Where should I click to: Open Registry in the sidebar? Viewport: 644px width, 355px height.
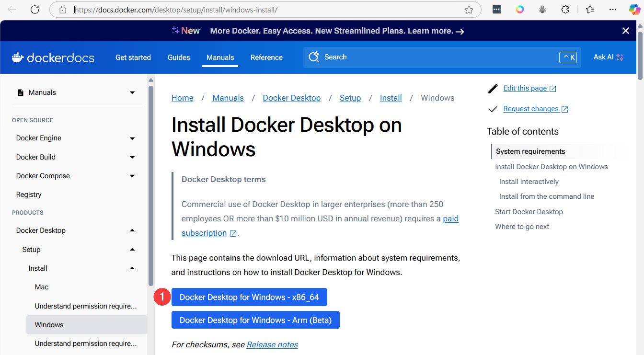coord(29,195)
